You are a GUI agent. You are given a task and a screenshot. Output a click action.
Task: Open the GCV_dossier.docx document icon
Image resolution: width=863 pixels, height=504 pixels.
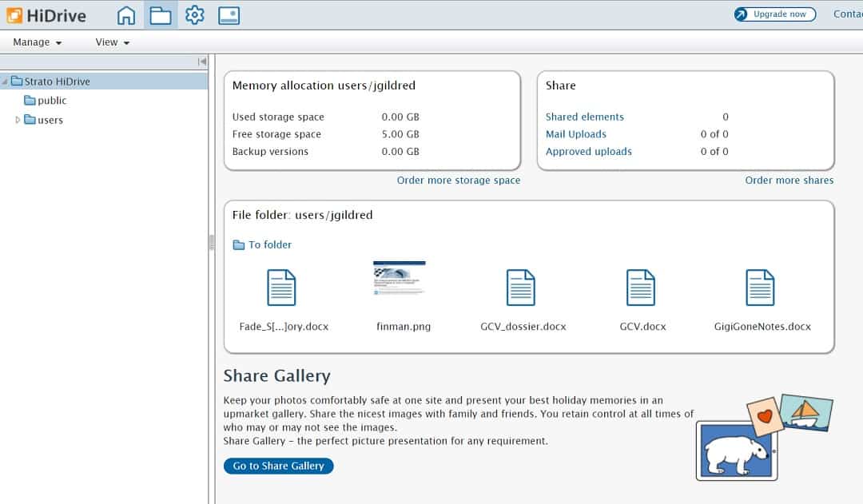pos(521,288)
